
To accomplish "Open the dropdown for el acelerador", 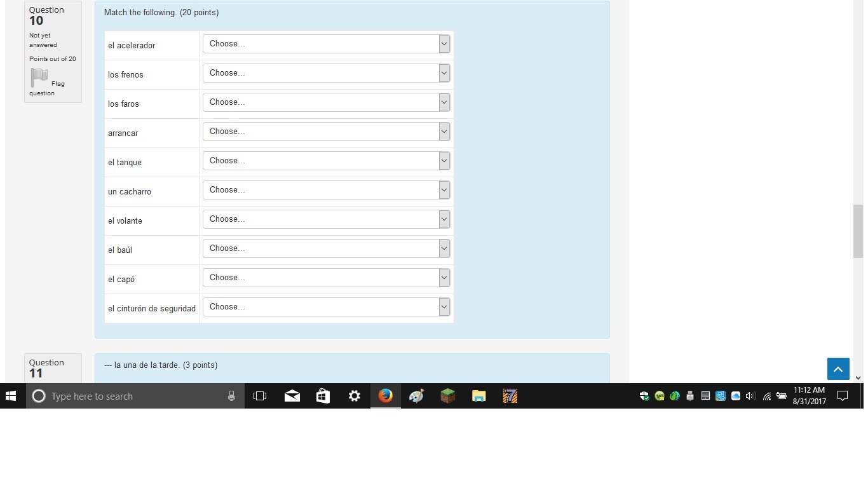I will coord(327,44).
